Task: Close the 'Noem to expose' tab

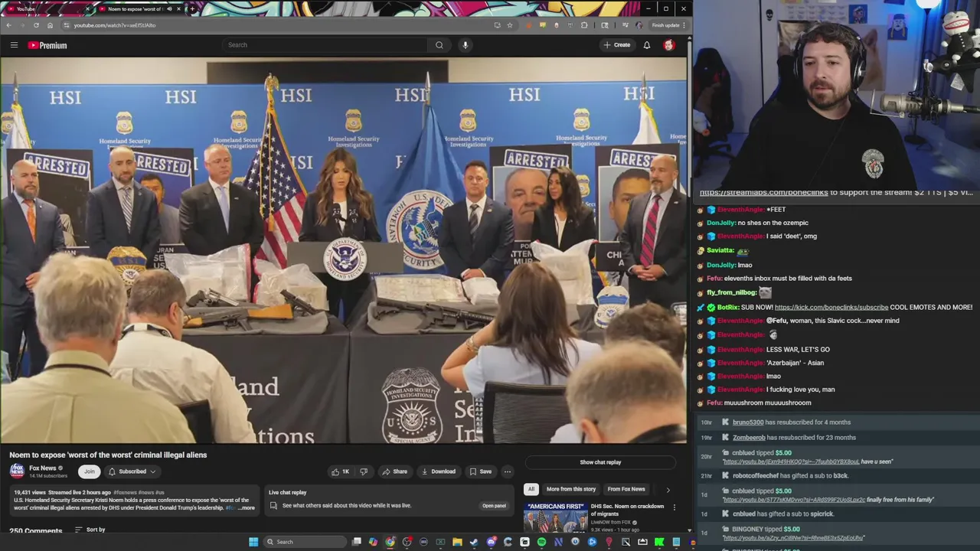Action: coord(179,8)
